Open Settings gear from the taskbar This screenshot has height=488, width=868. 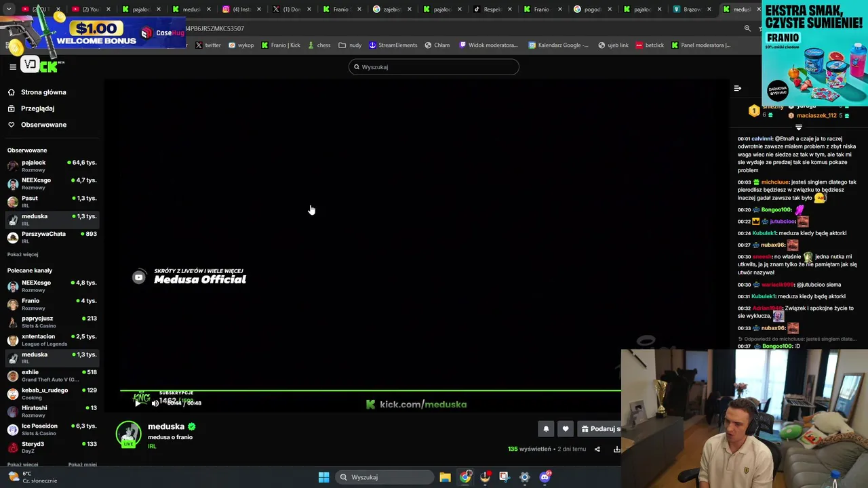coord(524,477)
